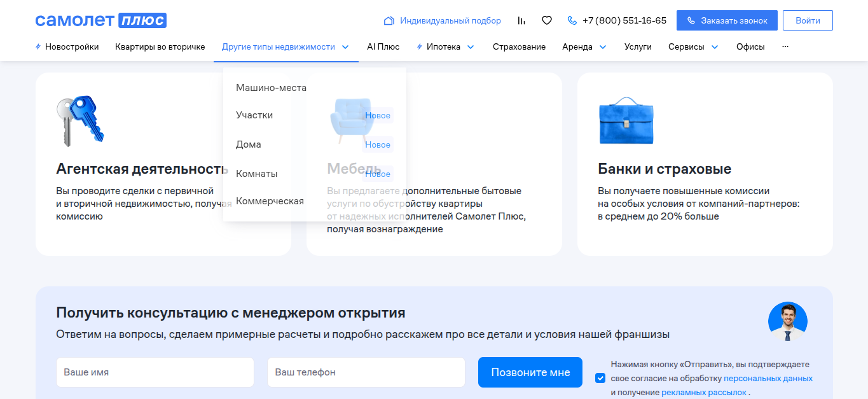Open the рекламных рассылок link
The width and height of the screenshot is (868, 399).
click(x=704, y=392)
